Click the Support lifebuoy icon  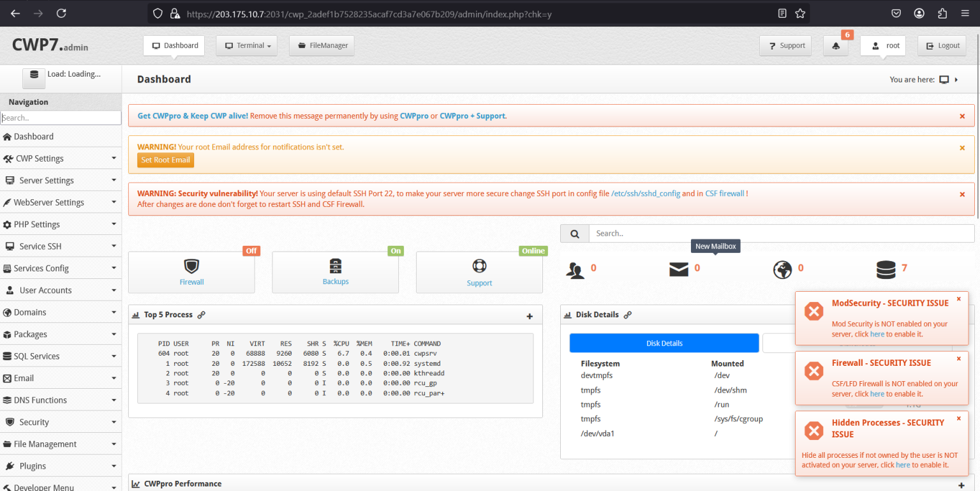[x=479, y=266]
